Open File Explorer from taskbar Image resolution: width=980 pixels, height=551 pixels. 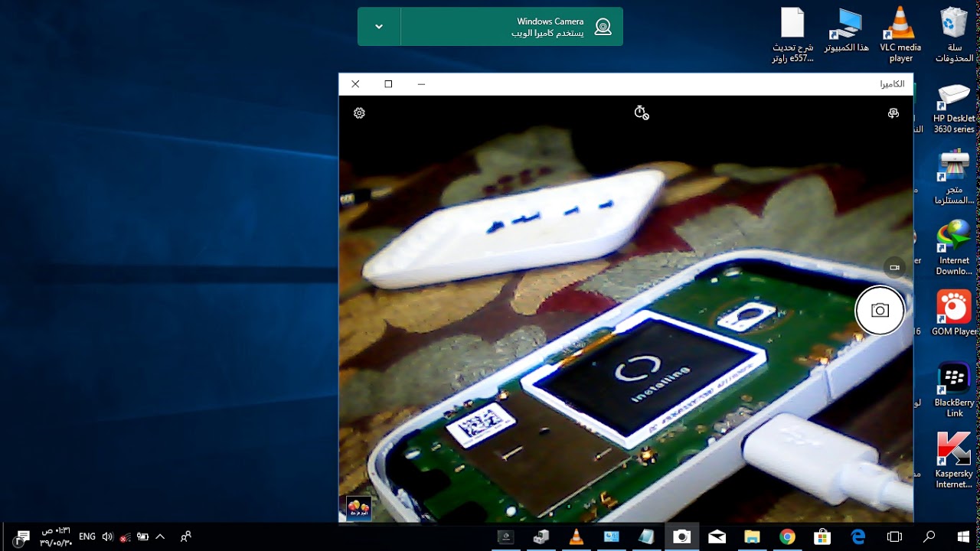[x=753, y=536]
